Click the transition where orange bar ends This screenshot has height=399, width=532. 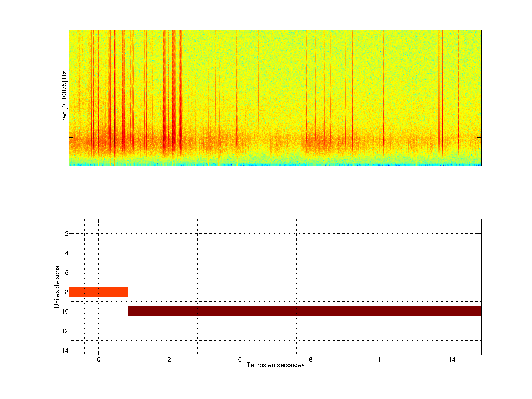tap(128, 292)
